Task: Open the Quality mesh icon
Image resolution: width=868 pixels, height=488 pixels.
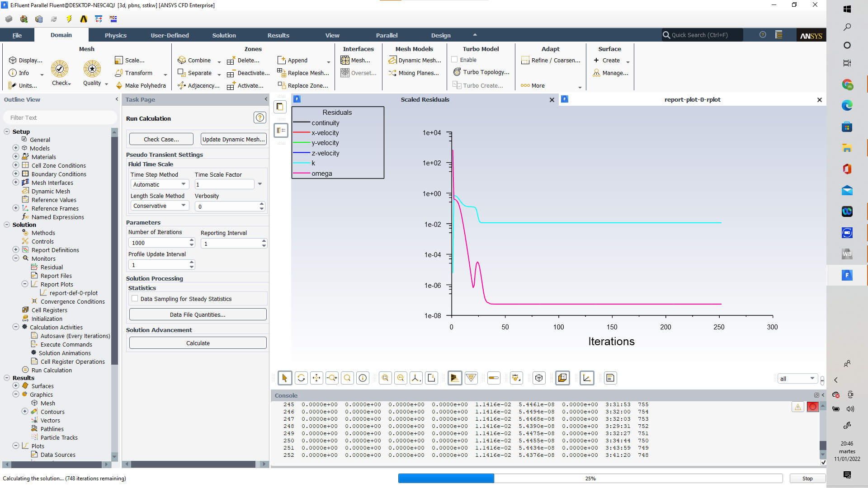Action: [92, 69]
